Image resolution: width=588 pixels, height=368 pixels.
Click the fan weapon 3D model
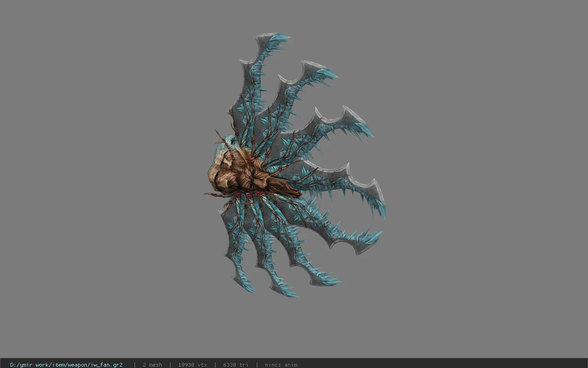coord(294,166)
